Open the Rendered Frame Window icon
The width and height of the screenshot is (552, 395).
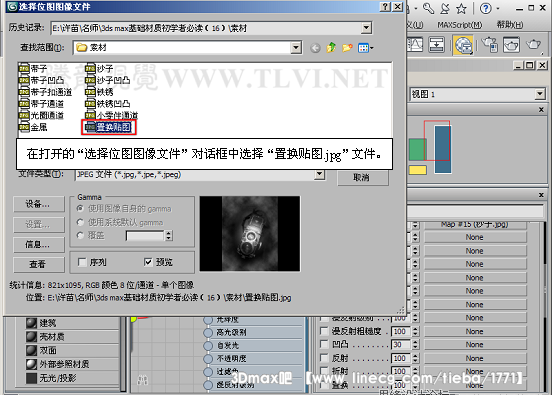(511, 45)
